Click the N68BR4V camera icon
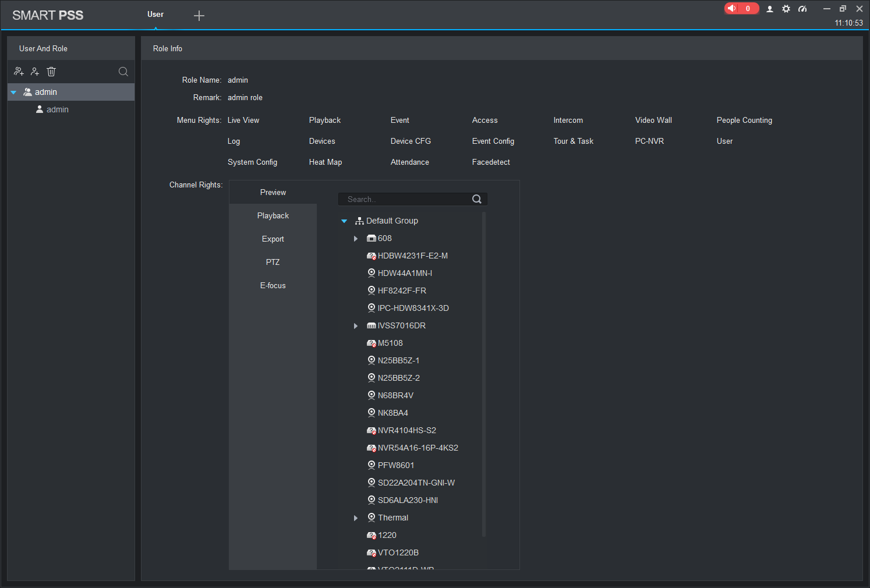870x588 pixels. [x=371, y=395]
